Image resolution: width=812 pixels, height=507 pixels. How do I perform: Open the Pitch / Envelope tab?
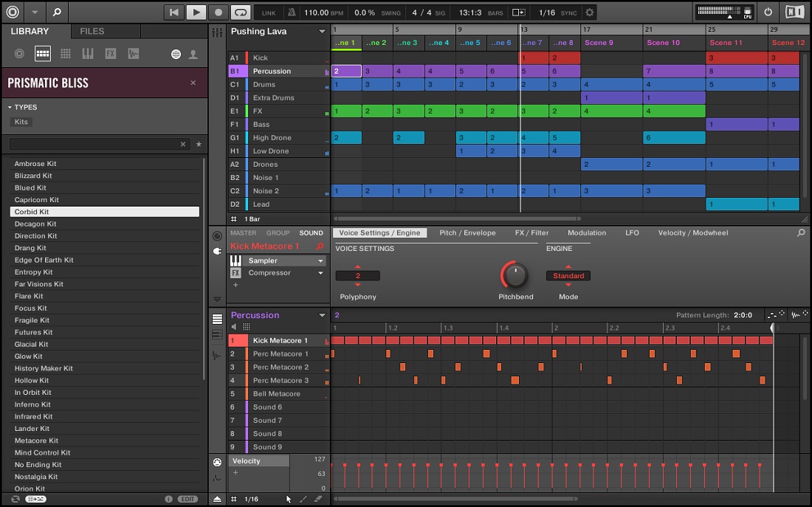pyautogui.click(x=467, y=232)
